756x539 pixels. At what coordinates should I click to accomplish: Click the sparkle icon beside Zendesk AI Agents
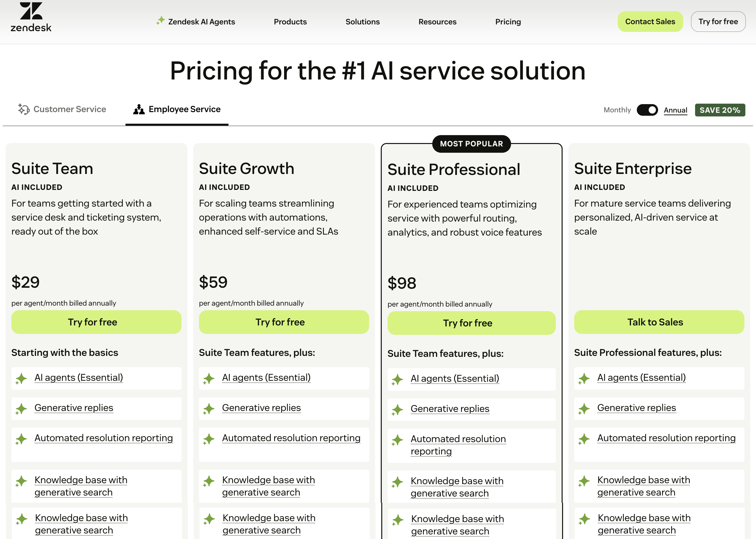pos(161,21)
